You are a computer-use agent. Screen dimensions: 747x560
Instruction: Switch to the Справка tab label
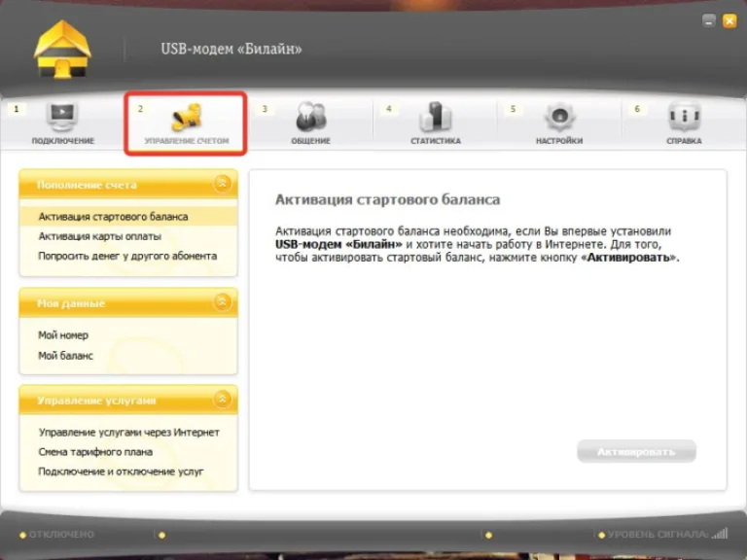pyautogui.click(x=684, y=141)
